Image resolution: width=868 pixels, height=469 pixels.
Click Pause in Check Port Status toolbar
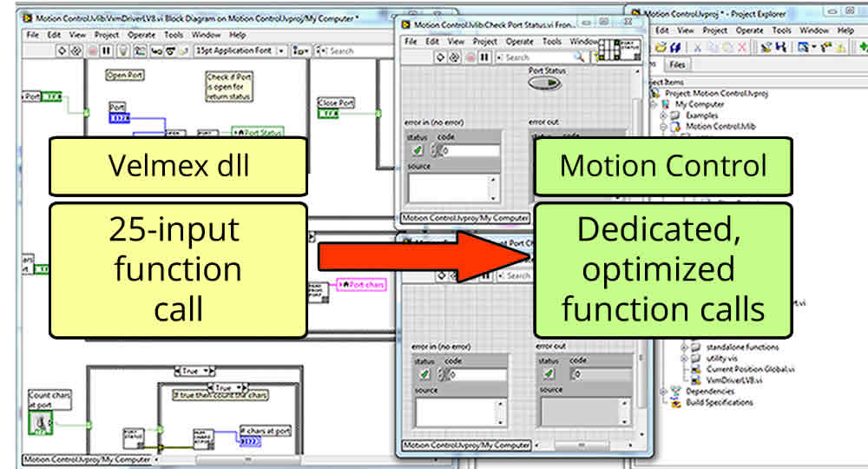[x=484, y=57]
